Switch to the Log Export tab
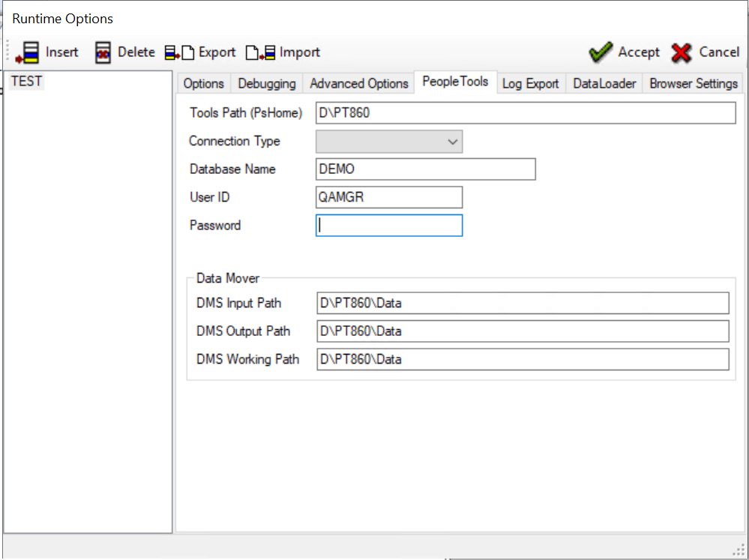This screenshot has height=560, width=749. coord(530,83)
